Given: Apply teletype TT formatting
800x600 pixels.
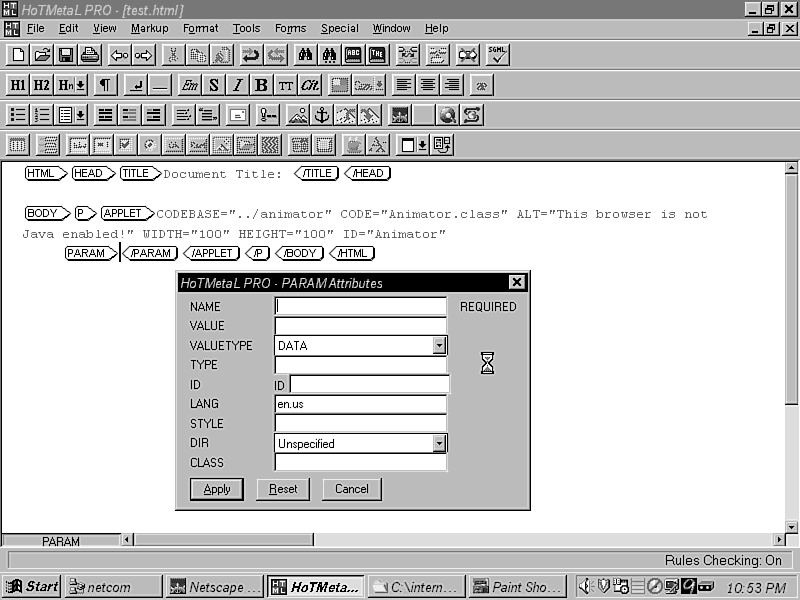Looking at the screenshot, I should point(285,85).
